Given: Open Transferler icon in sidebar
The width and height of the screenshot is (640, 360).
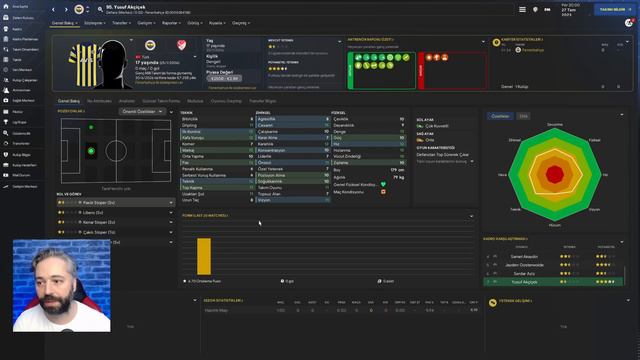Looking at the screenshot, I should point(6,143).
